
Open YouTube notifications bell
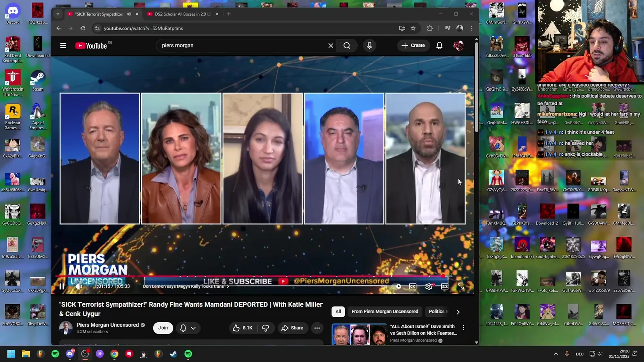[439, 45]
